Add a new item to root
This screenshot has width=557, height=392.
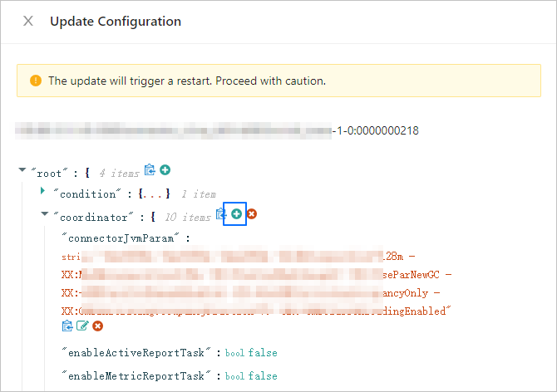[165, 170]
